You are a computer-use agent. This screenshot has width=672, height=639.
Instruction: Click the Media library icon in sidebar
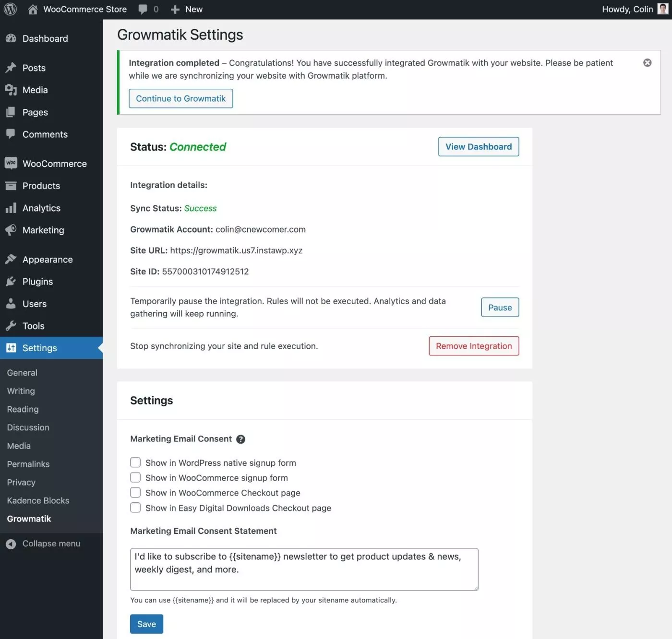[11, 90]
